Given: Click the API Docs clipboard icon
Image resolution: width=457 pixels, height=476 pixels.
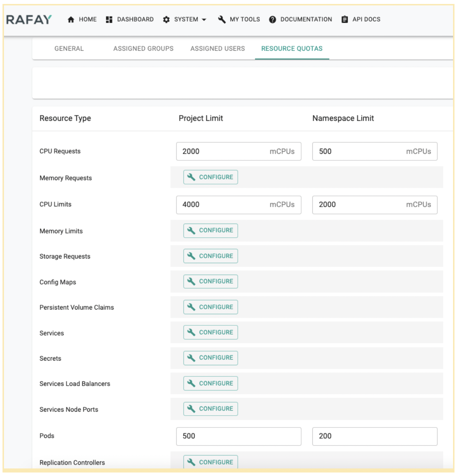Looking at the screenshot, I should 344,19.
